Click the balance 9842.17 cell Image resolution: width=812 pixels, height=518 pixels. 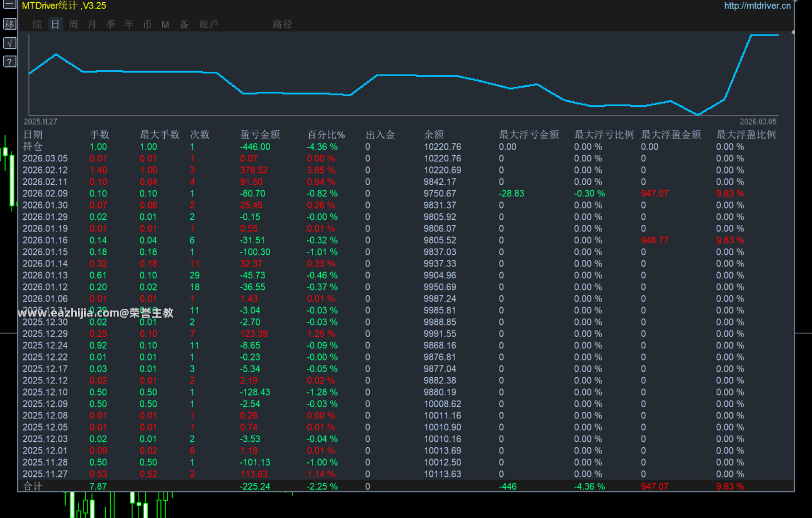tap(440, 182)
